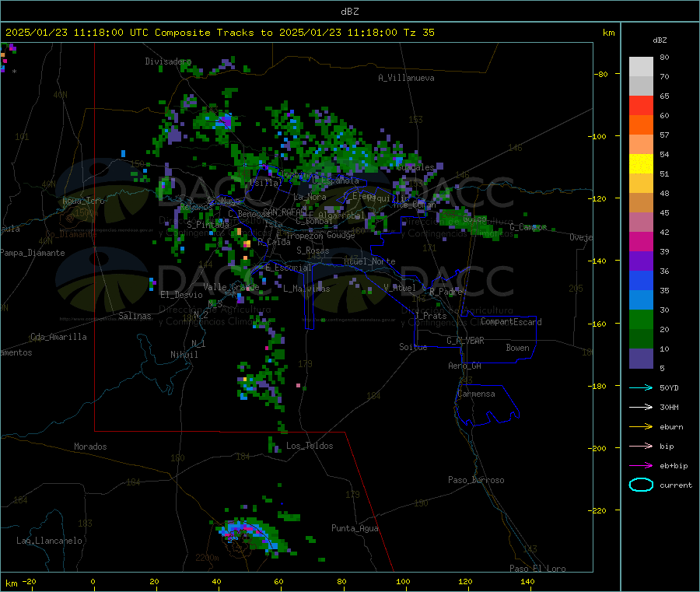This screenshot has width=700, height=592.
Task: Click the '60' tick on the bottom axis
Action: pos(278,581)
